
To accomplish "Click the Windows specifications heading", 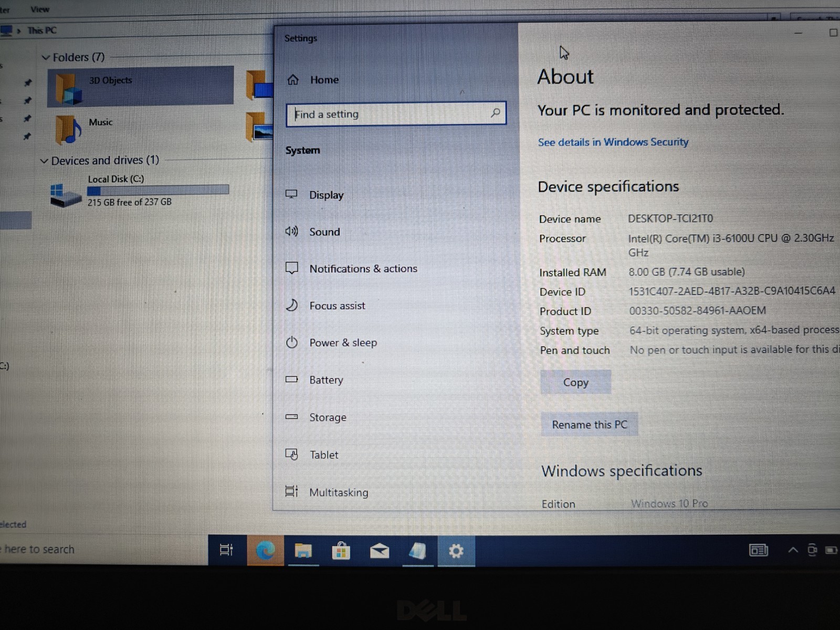I will (622, 471).
